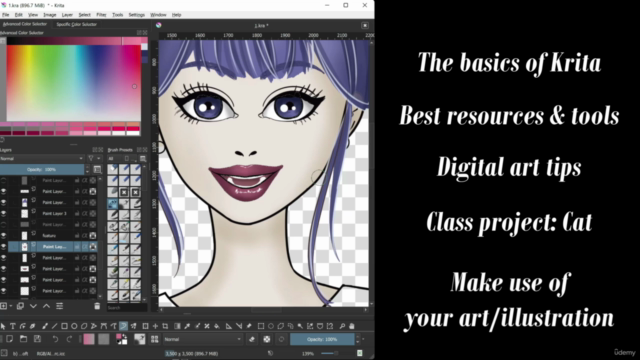This screenshot has height=360, width=640.
Task: Select the Crop tool
Action: [165, 326]
